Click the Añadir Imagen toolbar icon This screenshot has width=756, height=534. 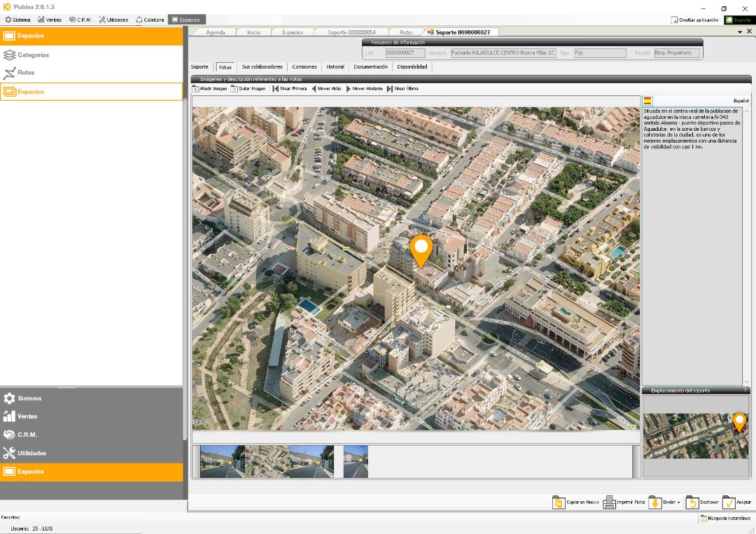pos(196,89)
